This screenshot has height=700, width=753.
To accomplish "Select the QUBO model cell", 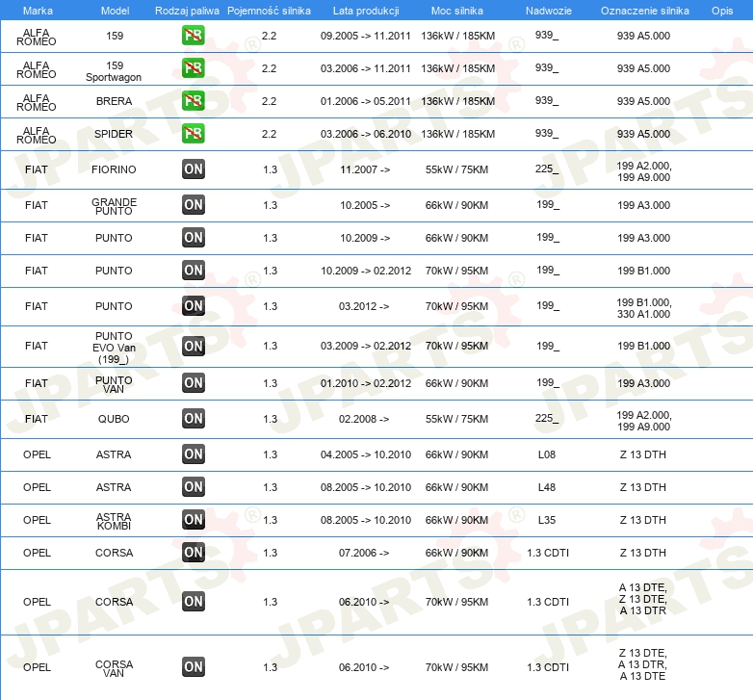I will (x=114, y=419).
